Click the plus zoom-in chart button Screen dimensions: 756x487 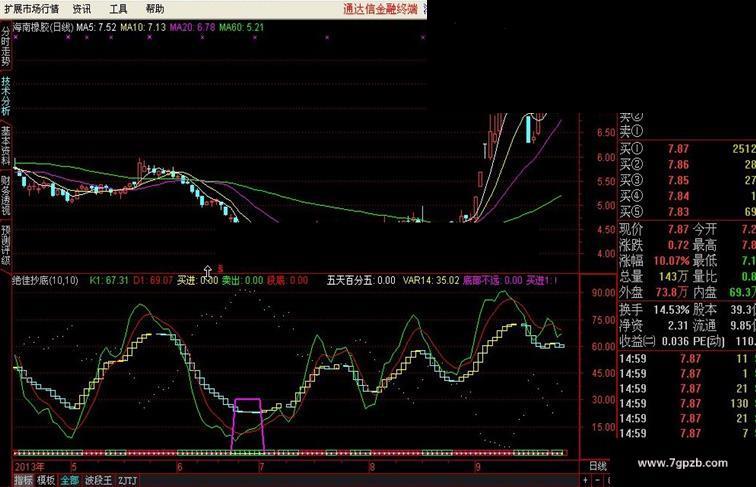click(x=585, y=480)
